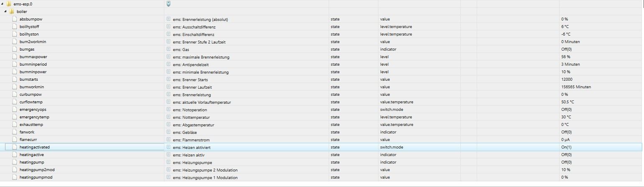
Task: Click the state icon before 'ems: Gas'
Action: point(169,49)
